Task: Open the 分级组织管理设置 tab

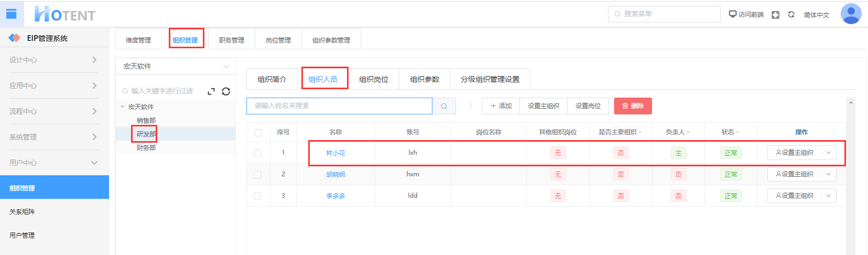Action: tap(490, 79)
